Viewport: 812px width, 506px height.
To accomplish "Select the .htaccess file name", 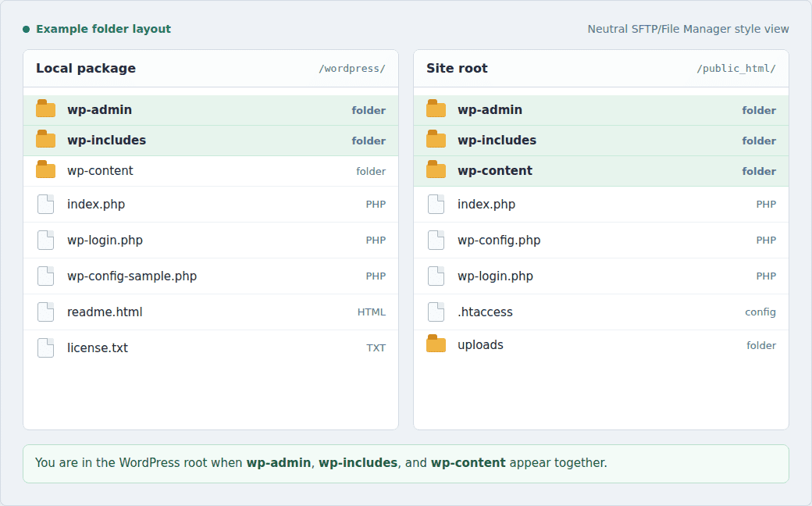I will click(485, 312).
